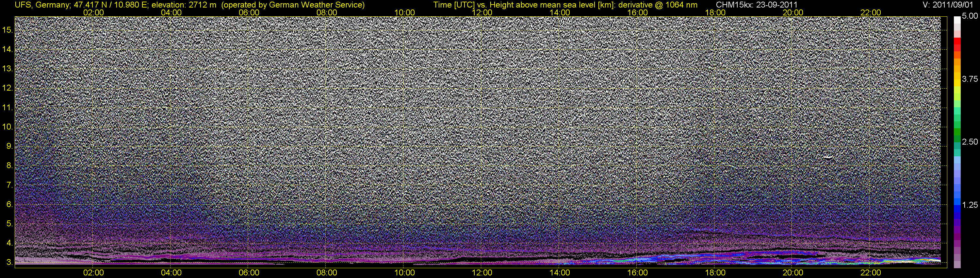
Task: Click the color scale value '3.75'
Action: (970, 79)
